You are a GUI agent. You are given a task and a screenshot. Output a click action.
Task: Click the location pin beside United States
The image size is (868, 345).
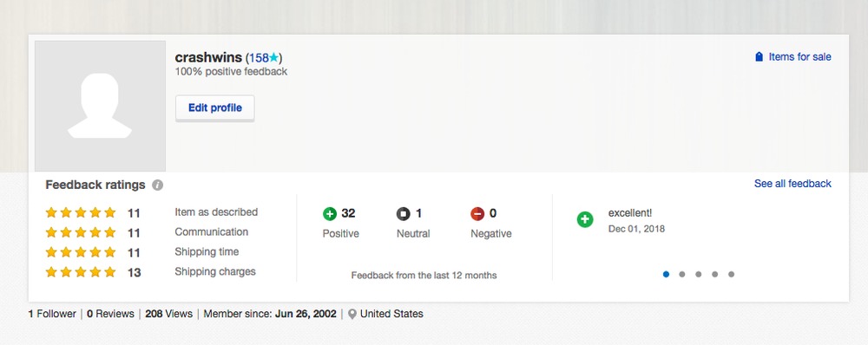click(352, 314)
